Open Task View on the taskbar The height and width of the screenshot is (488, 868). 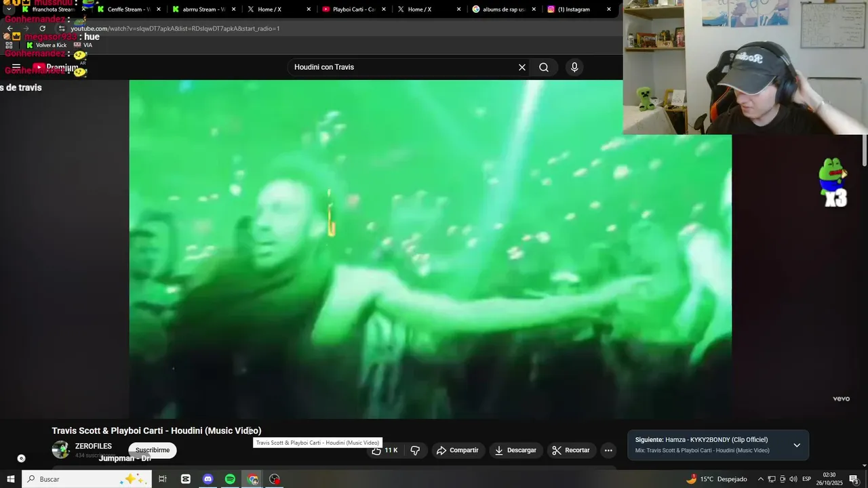coord(163,479)
